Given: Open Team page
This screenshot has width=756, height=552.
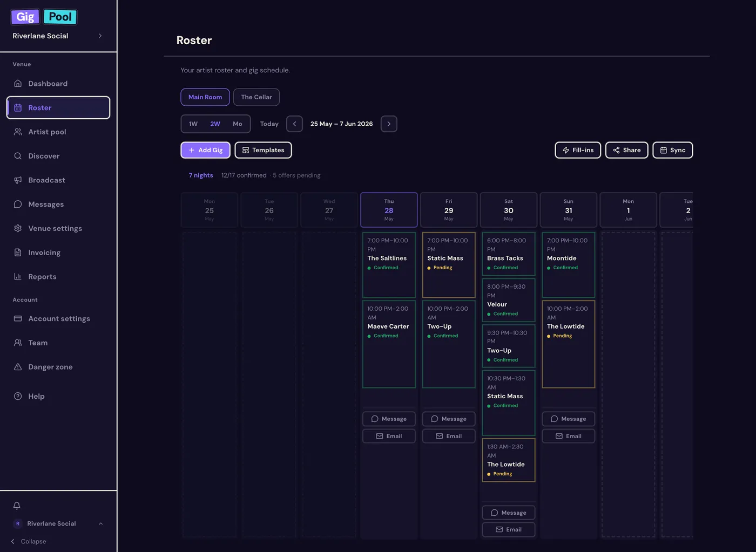Looking at the screenshot, I should (58, 343).
